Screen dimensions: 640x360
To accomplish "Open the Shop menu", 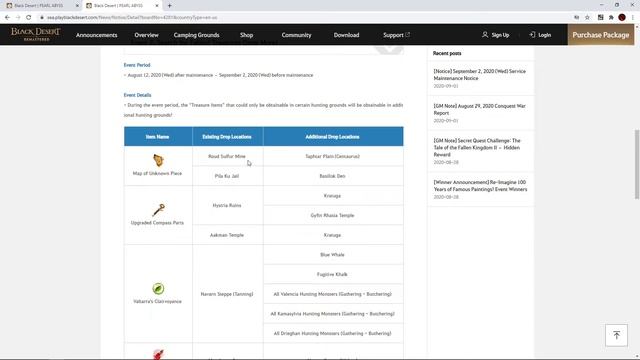I will point(247,35).
